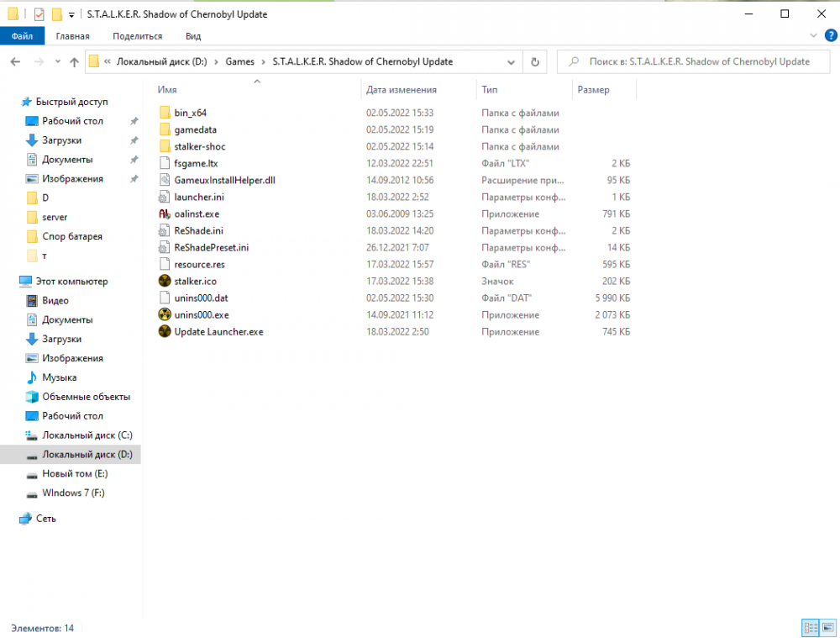
Task: Click the GameuxInstallHelper.dll file icon
Action: [165, 180]
